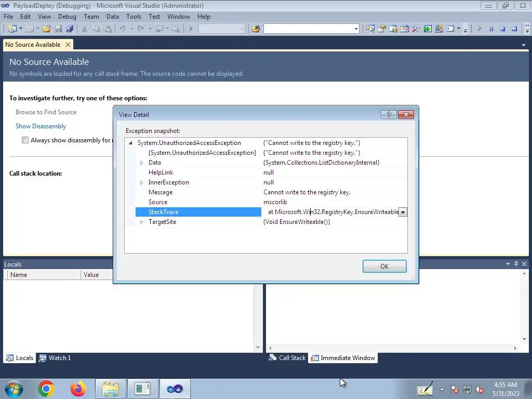Expand the Data row
Image resolution: width=532 pixels, height=399 pixels.
(x=141, y=163)
